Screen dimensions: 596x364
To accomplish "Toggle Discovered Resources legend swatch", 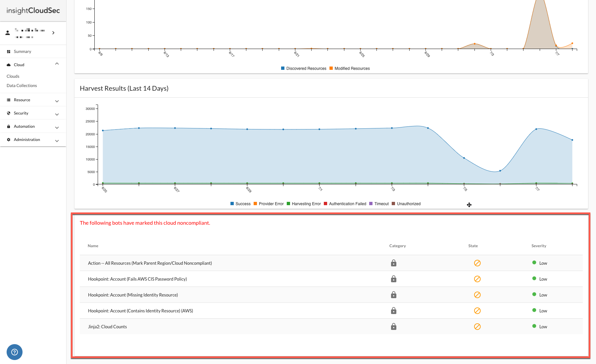I will coord(283,68).
